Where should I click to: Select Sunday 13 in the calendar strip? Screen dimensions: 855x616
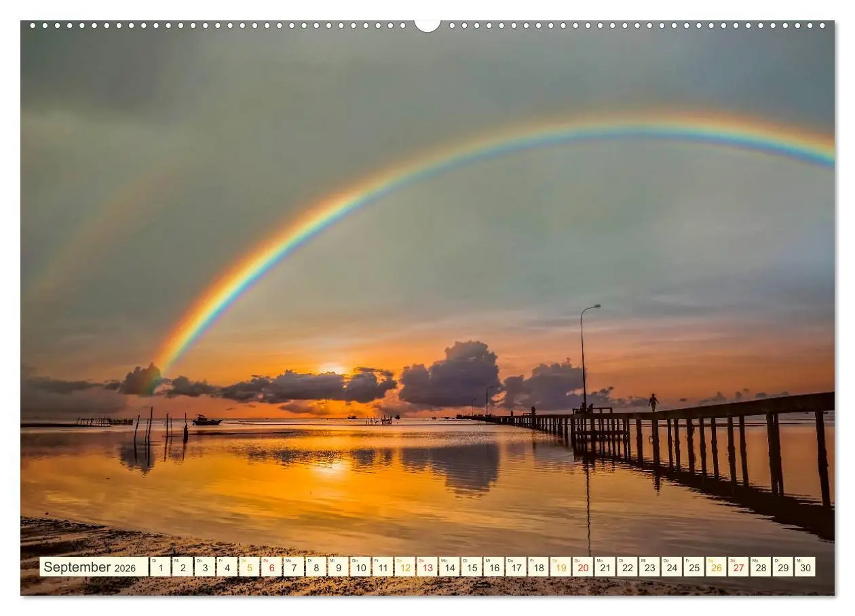pos(427,567)
